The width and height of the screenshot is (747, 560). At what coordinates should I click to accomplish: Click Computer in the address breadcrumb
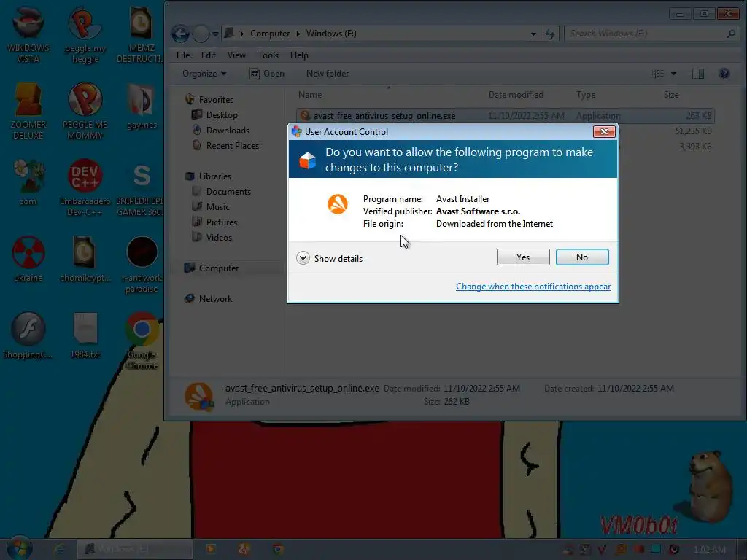click(270, 34)
